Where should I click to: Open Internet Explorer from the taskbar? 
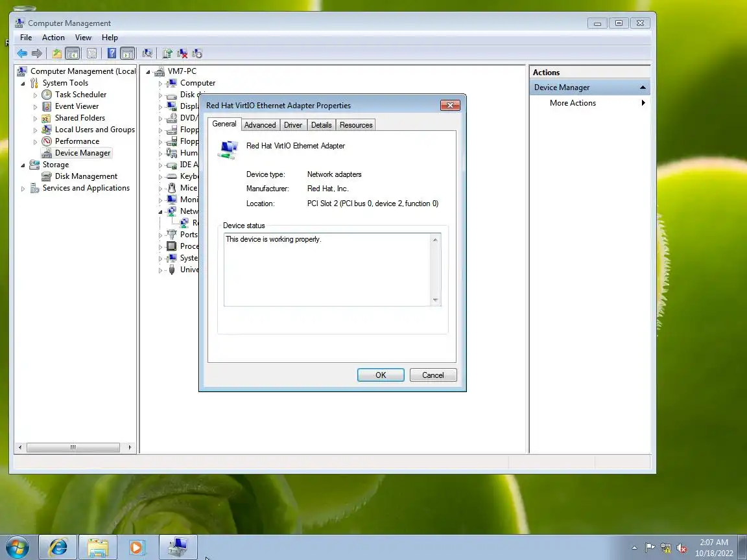(x=58, y=547)
